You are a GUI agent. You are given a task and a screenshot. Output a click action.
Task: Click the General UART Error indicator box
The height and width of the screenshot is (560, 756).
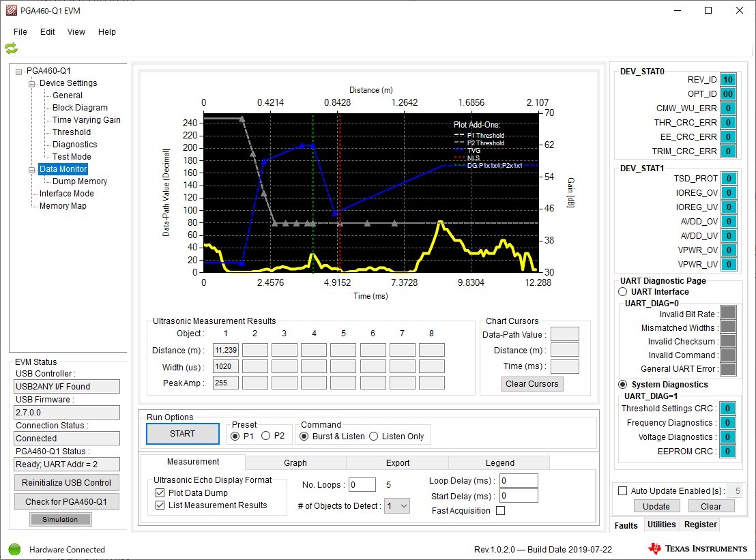(728, 369)
